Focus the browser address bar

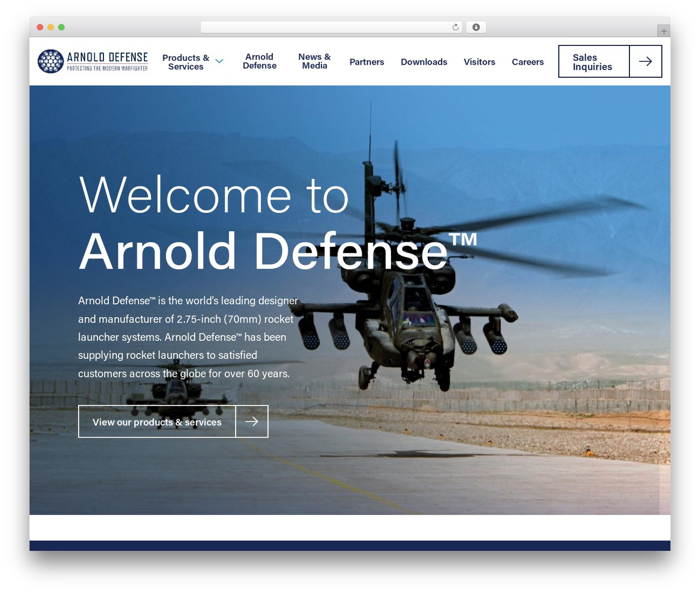pyautogui.click(x=331, y=27)
